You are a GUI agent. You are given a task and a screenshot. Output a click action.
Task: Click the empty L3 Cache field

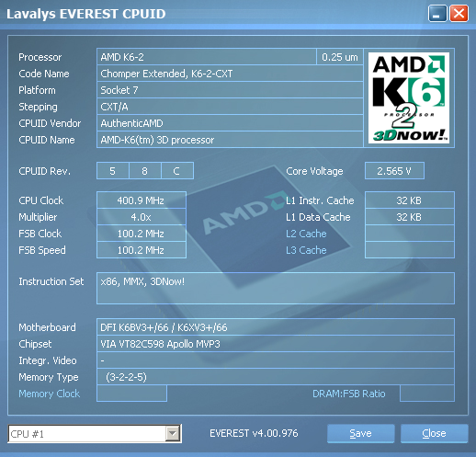point(410,250)
